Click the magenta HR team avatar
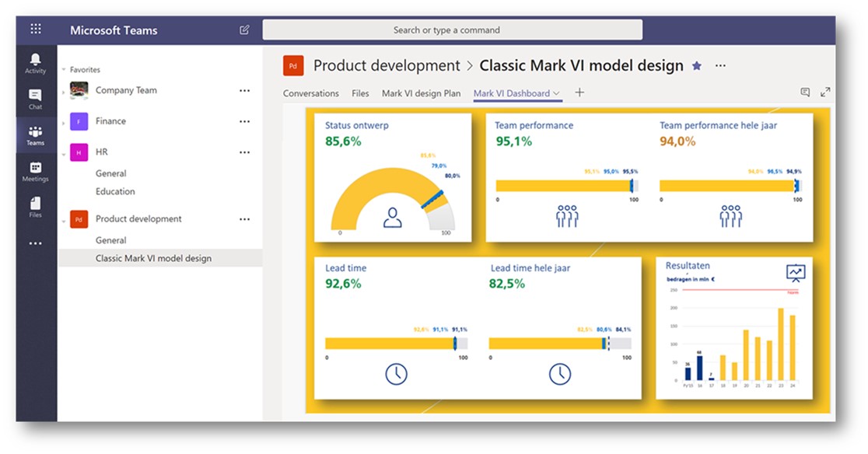This screenshot has width=868, height=454. click(79, 152)
